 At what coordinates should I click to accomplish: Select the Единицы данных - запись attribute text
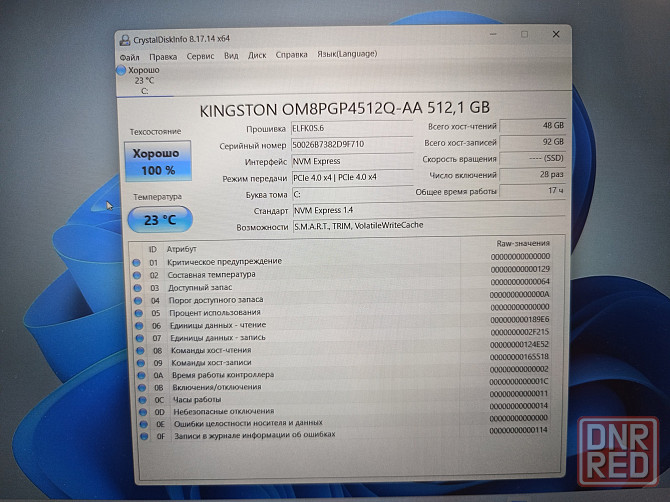218,338
